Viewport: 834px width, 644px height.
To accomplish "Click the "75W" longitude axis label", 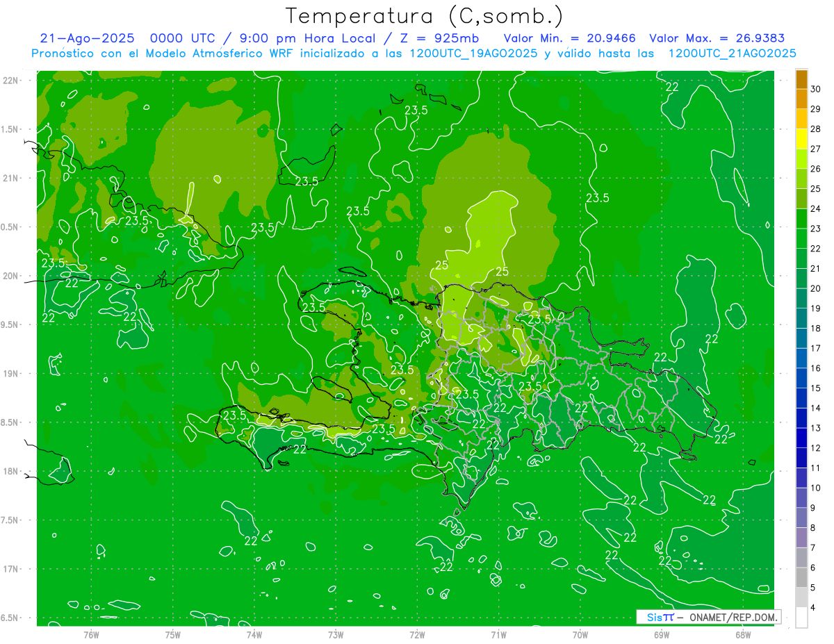I will [x=173, y=634].
